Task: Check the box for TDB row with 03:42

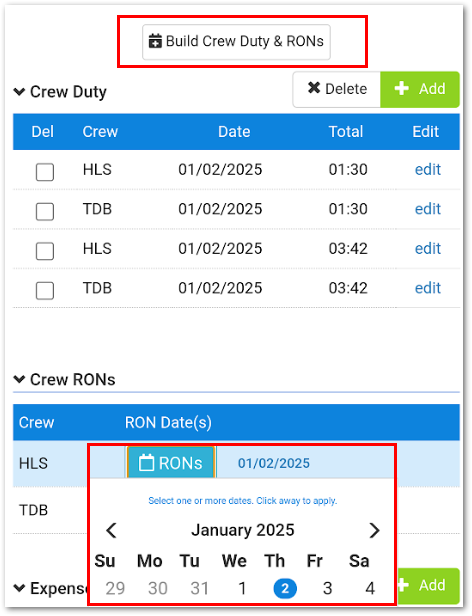Action: (45, 291)
